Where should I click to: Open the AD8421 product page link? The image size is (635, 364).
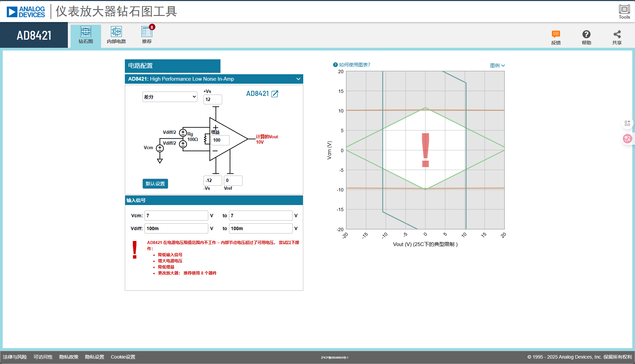tap(262, 94)
